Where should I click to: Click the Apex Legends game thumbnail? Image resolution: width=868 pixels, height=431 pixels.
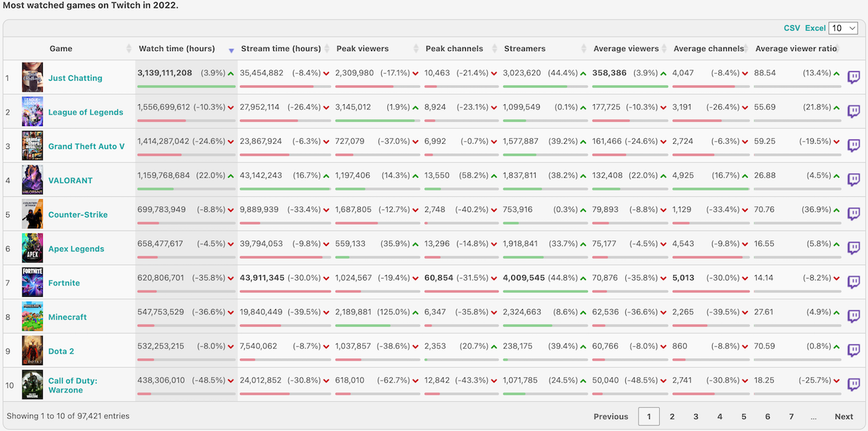click(32, 248)
